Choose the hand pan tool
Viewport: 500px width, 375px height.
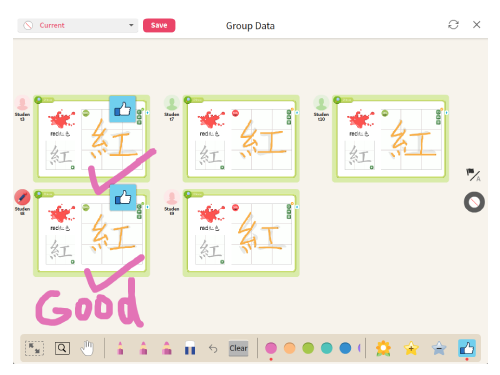click(87, 348)
